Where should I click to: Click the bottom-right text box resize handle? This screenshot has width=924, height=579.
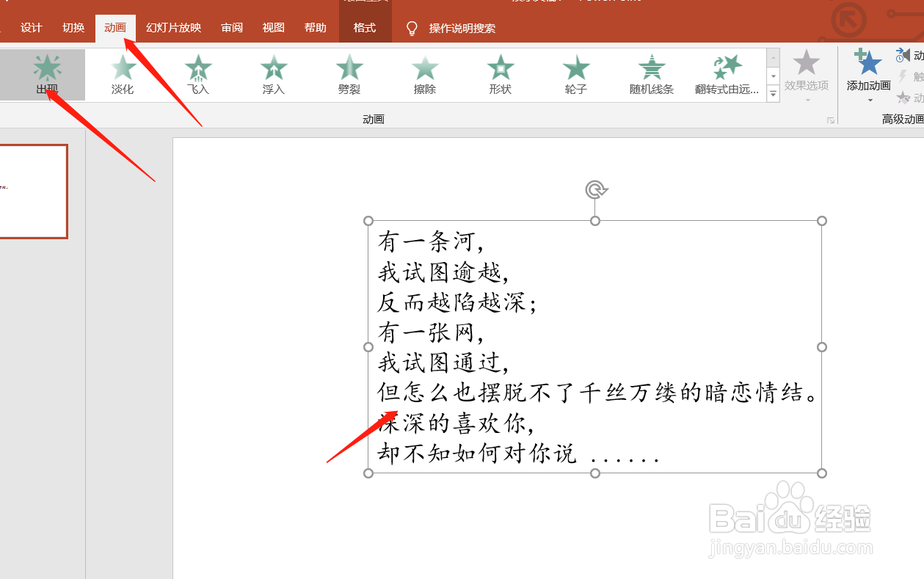822,473
